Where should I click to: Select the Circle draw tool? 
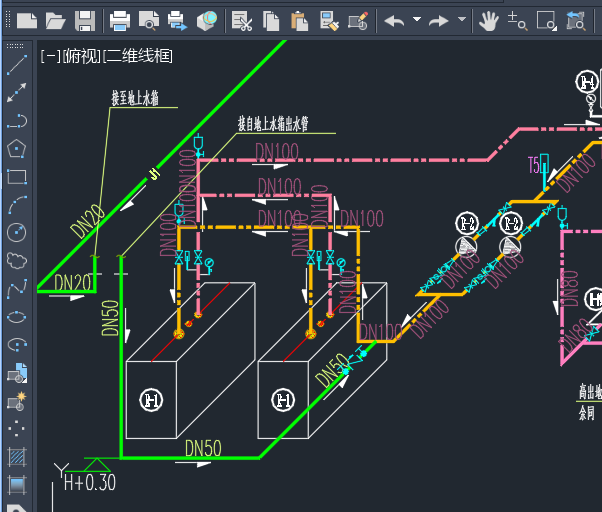(x=16, y=232)
